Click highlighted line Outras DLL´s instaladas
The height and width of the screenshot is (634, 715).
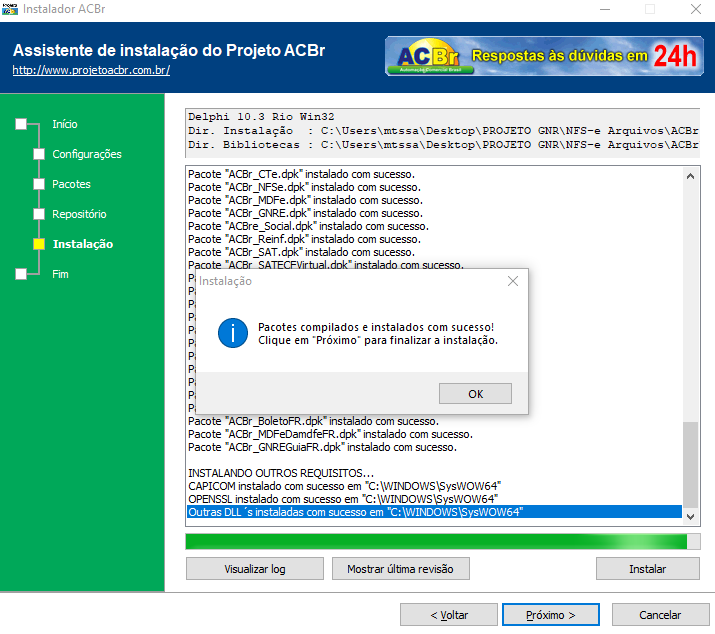435,512
